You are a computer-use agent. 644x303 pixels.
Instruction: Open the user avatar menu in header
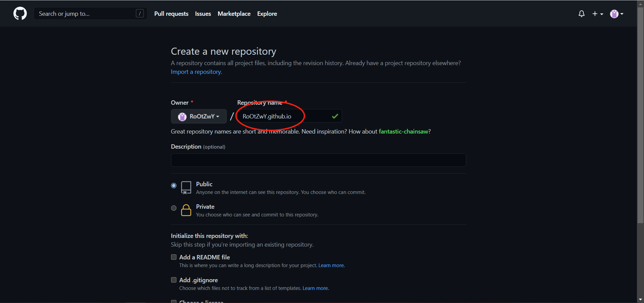tap(616, 14)
